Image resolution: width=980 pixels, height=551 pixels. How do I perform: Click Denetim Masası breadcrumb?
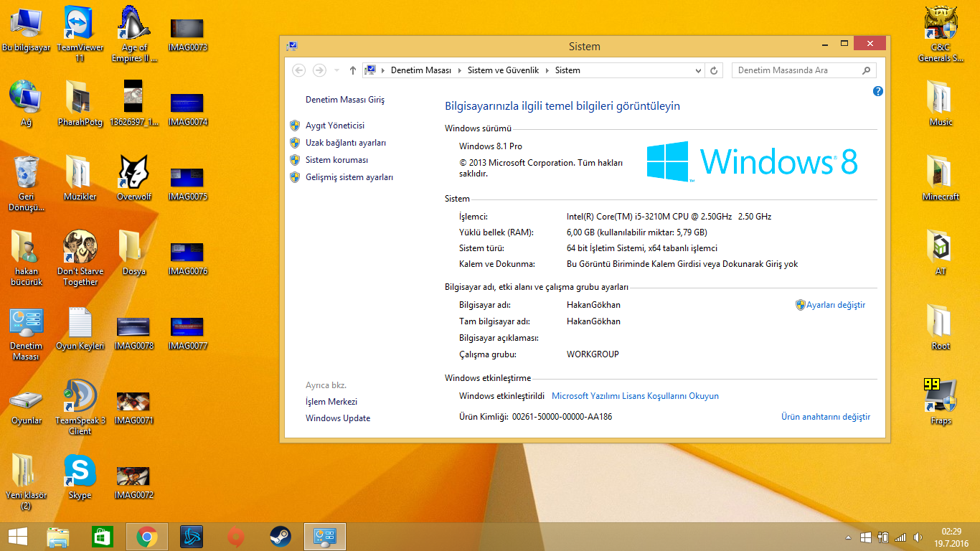[x=421, y=70]
